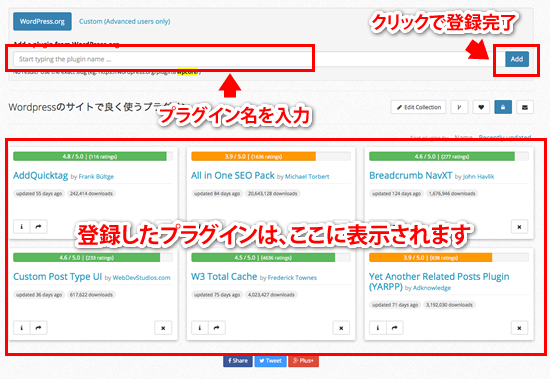Click the heart favorite icon

coord(481,107)
